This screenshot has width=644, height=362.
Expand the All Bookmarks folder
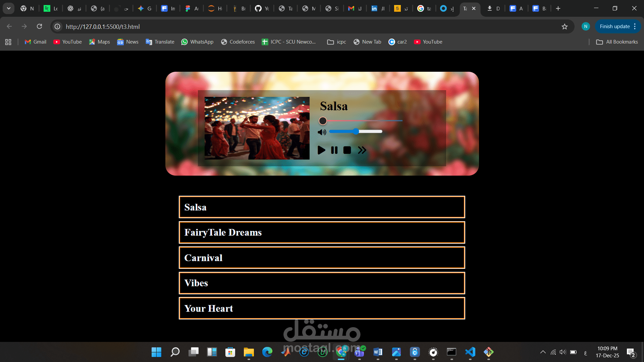click(x=617, y=42)
